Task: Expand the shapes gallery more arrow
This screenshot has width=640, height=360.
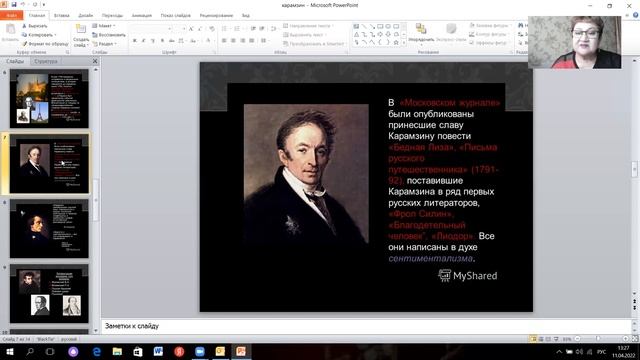Action: pyautogui.click(x=404, y=42)
